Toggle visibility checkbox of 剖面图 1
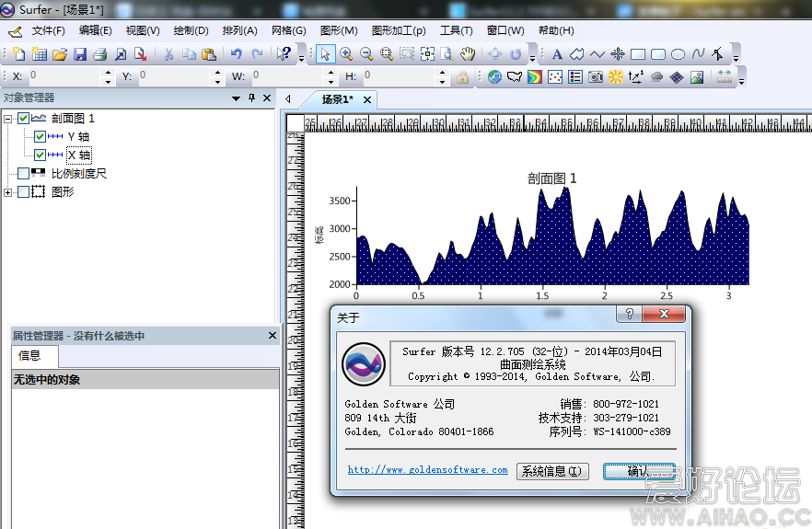 23,119
